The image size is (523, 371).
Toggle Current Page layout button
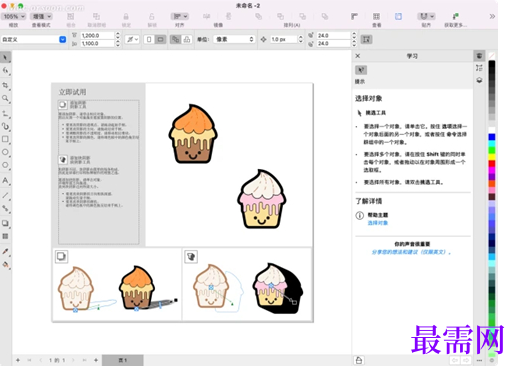(187, 39)
